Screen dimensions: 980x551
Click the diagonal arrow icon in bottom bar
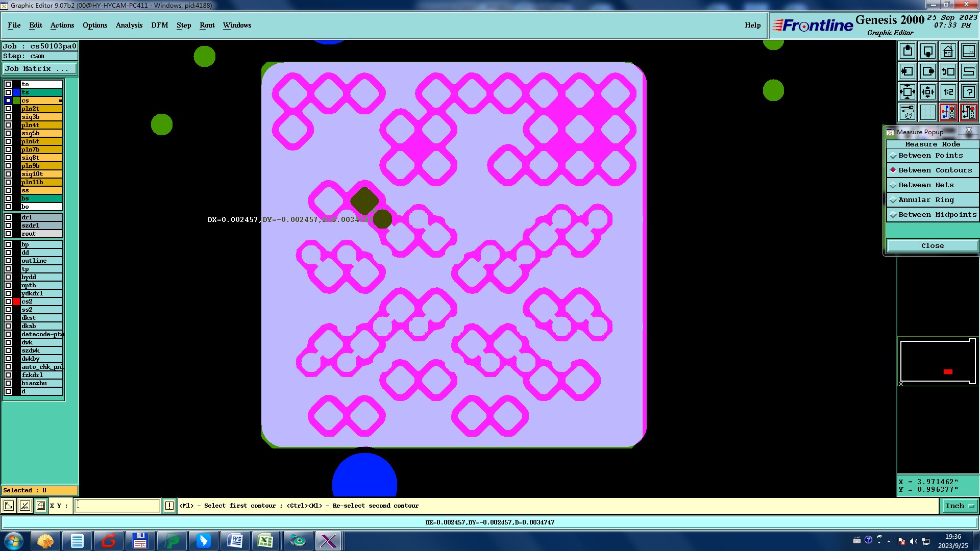click(x=9, y=506)
